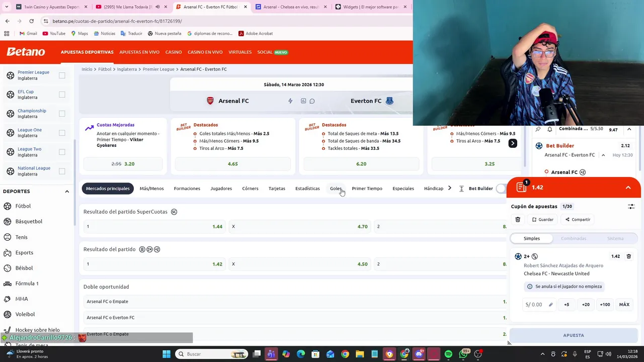Open the Jugadores market tab
644x362 pixels.
click(221, 189)
